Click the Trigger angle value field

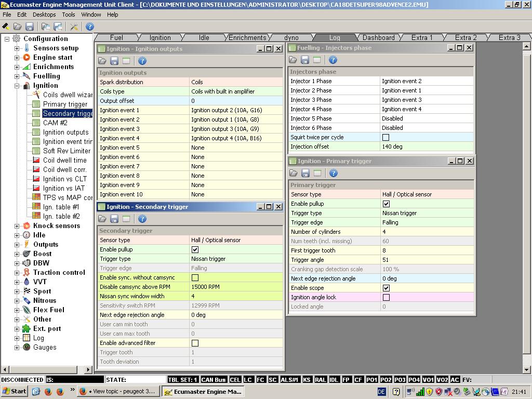coord(426,260)
